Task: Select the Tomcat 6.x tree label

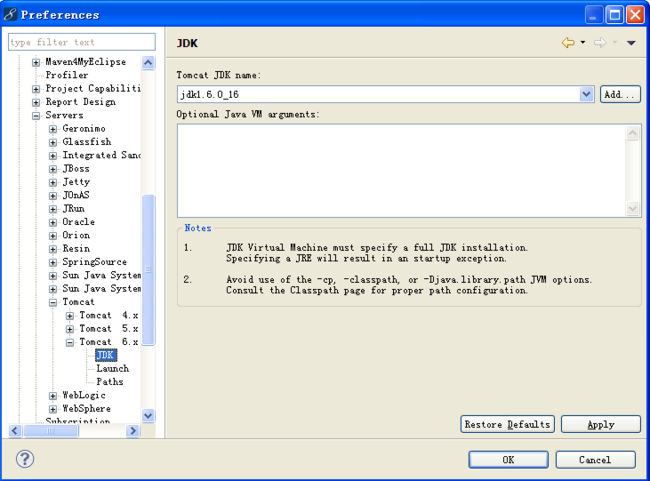Action: click(109, 342)
